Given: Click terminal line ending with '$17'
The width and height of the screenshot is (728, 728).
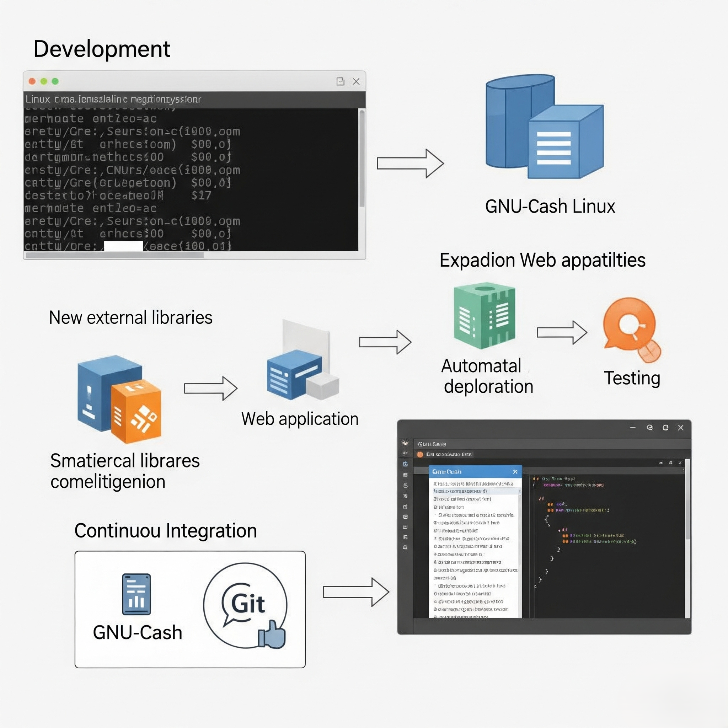Looking at the screenshot, I should pos(118,195).
